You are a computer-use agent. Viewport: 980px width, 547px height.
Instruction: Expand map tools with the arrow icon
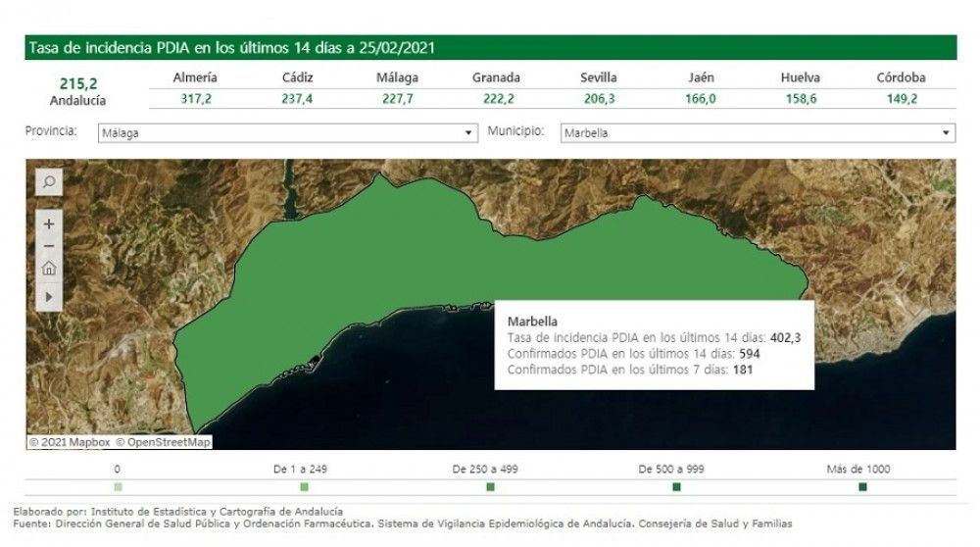coord(49,297)
